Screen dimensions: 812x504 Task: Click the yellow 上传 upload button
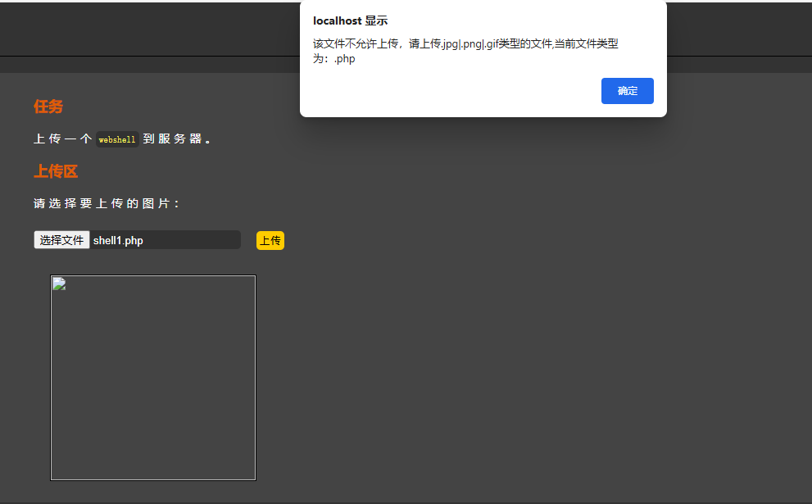click(270, 240)
